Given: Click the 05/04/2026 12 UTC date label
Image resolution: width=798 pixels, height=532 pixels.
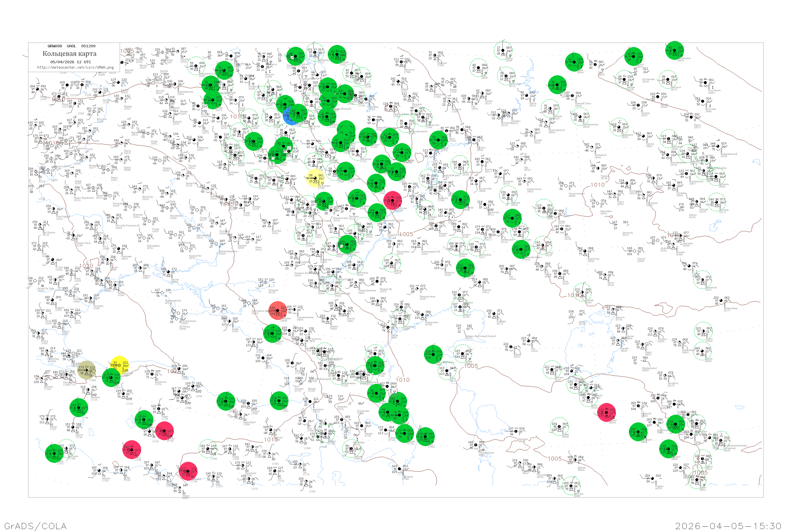Looking at the screenshot, I should (70, 62).
